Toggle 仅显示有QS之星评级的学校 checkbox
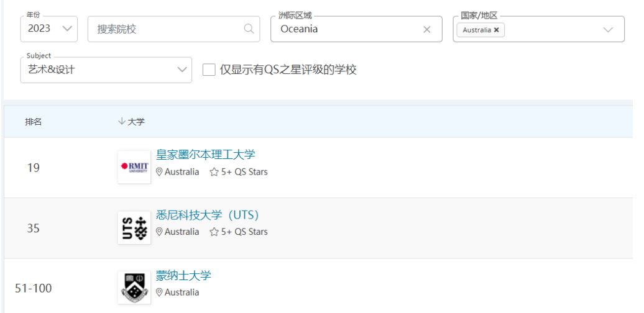Image resolution: width=644 pixels, height=313 pixels. pos(209,70)
